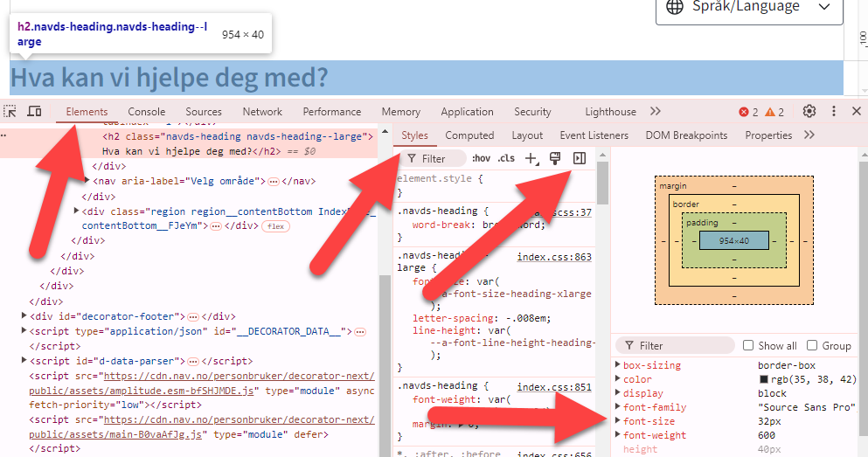Image resolution: width=868 pixels, height=457 pixels.
Task: Select the Layout sidebar tab
Action: tap(527, 135)
